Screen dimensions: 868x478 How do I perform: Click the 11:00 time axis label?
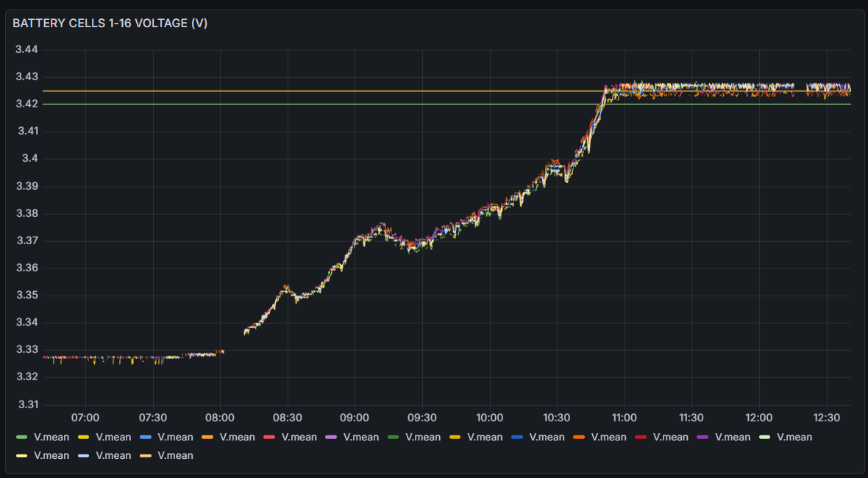point(624,418)
